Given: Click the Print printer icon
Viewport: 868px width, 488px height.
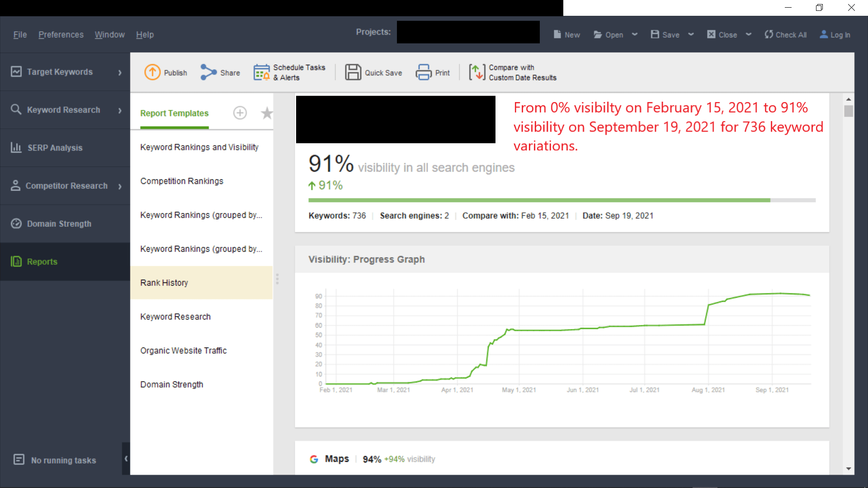Looking at the screenshot, I should (424, 72).
